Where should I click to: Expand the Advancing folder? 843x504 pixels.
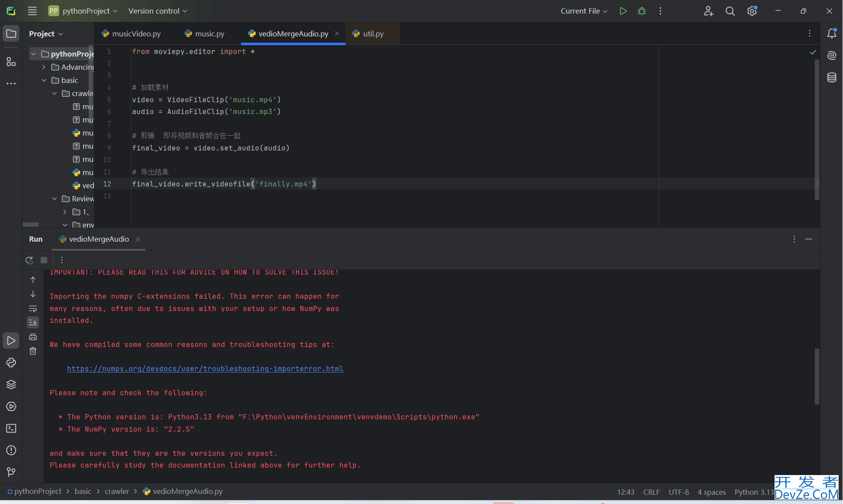click(x=44, y=67)
